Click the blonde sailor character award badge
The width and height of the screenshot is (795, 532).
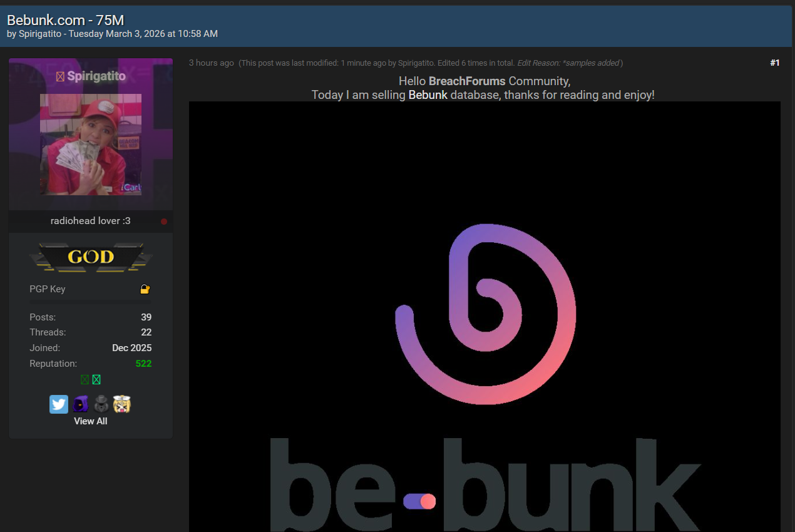click(122, 404)
